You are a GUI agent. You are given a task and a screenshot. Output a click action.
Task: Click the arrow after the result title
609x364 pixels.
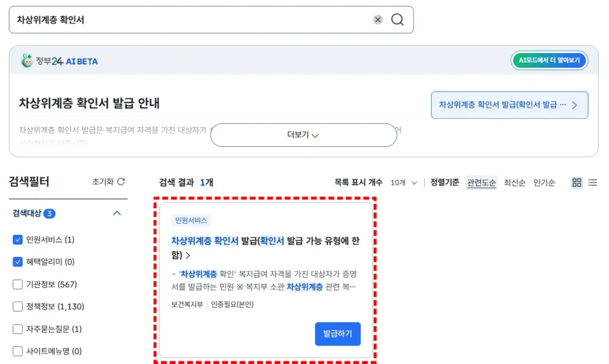tap(188, 255)
